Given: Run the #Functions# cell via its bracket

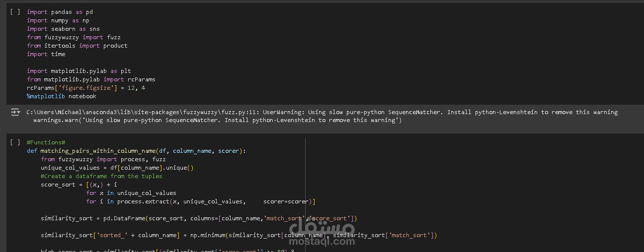Looking at the screenshot, I should click(x=15, y=142).
